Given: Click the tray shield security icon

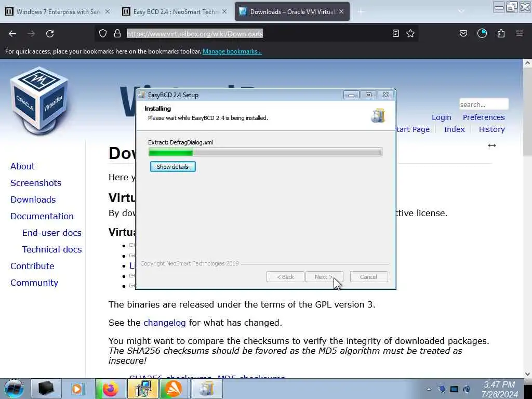Looking at the screenshot, I should pos(442,389).
